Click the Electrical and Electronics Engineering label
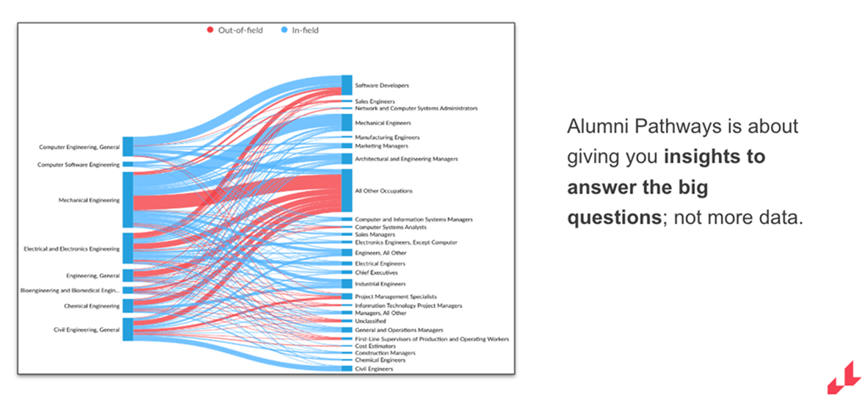The width and height of the screenshot is (868, 412). tap(71, 249)
